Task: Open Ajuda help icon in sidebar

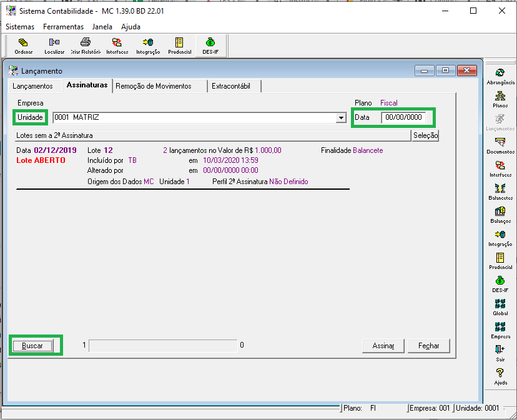Action: pos(500,376)
